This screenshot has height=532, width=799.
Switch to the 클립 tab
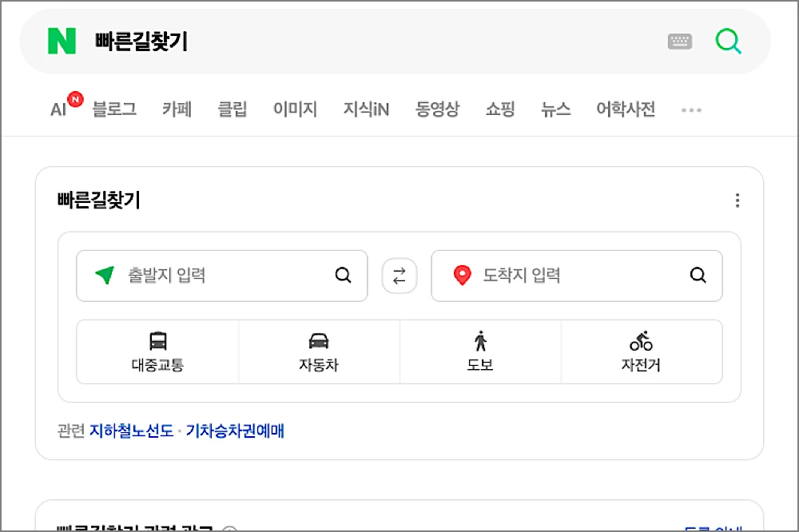click(x=233, y=109)
